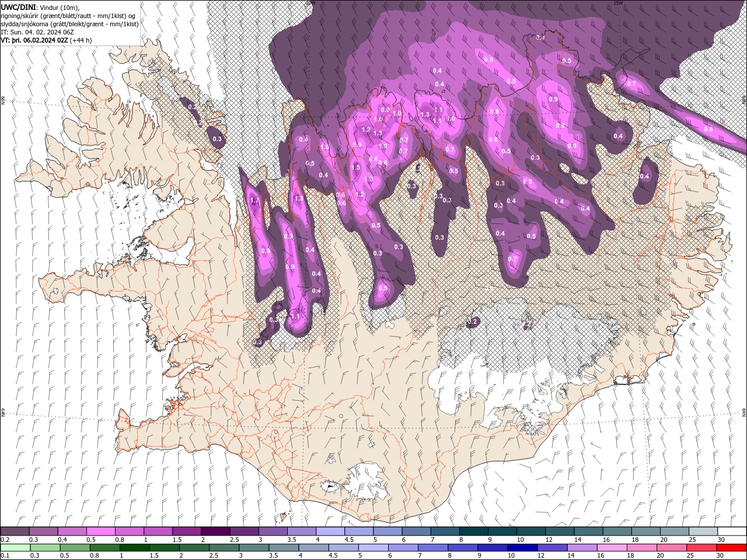Click the '2.5' label under the upper legend

point(234,540)
